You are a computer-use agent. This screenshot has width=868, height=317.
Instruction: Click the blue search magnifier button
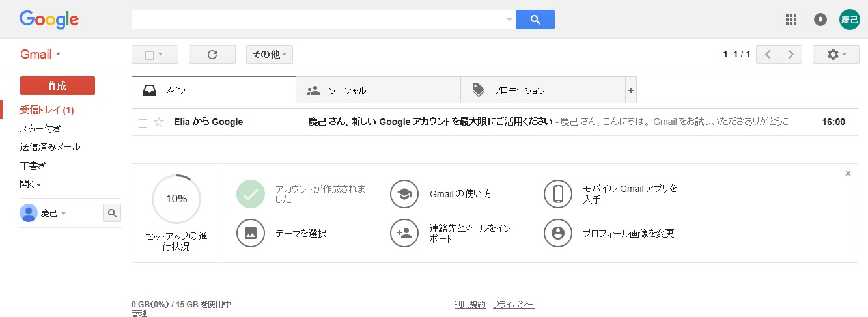535,20
